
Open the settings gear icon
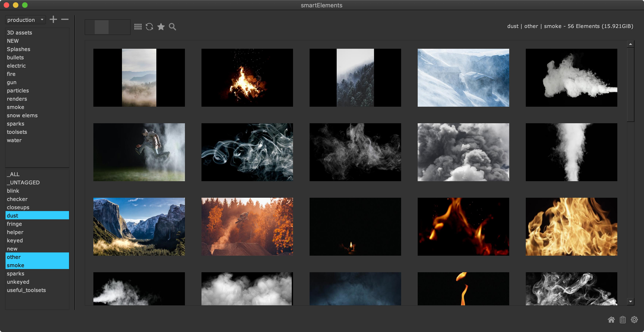(x=634, y=320)
